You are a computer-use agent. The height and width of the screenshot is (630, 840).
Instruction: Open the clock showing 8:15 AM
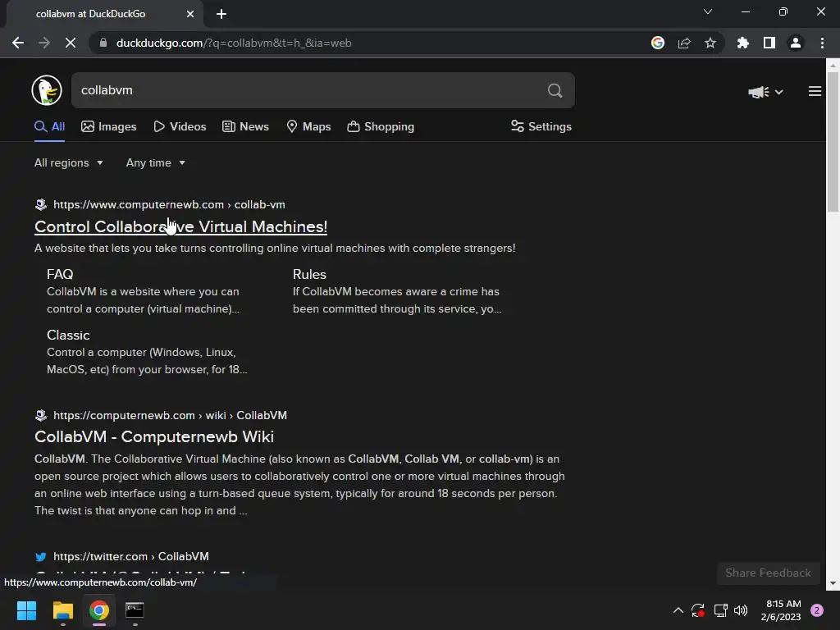point(781,610)
